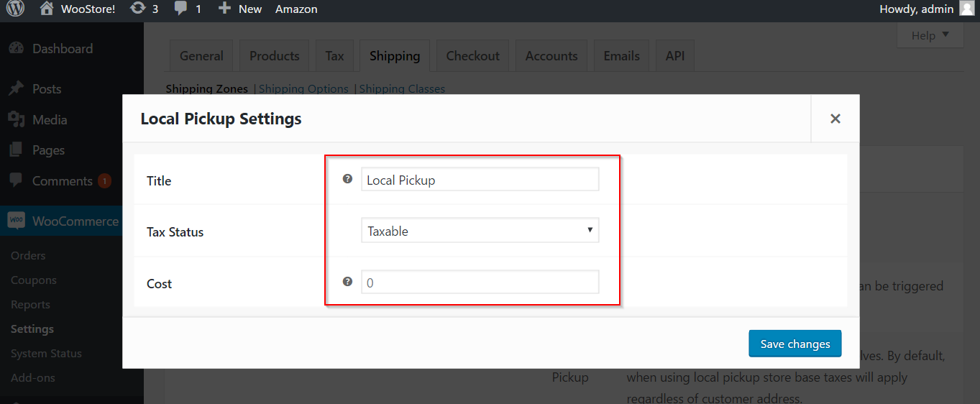Click the help tip next to Title
This screenshot has height=404, width=980.
(348, 179)
